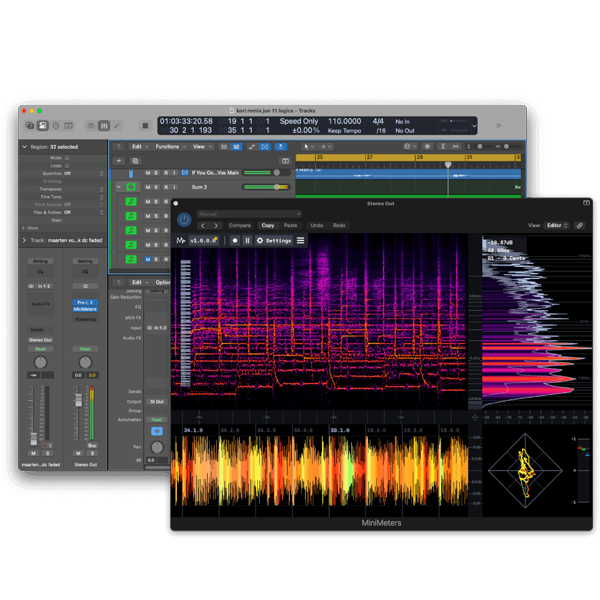Enable the grid view button in the Tracks menu bar
Screen dimensions: 600x600
224,147
